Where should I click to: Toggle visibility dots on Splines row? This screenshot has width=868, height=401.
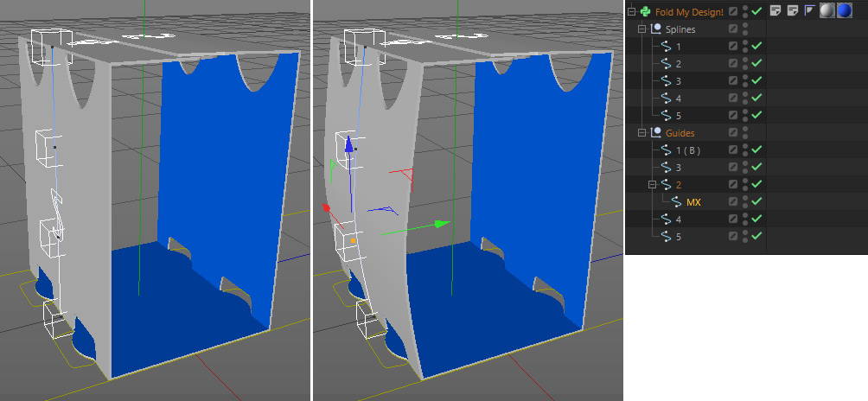tap(745, 29)
